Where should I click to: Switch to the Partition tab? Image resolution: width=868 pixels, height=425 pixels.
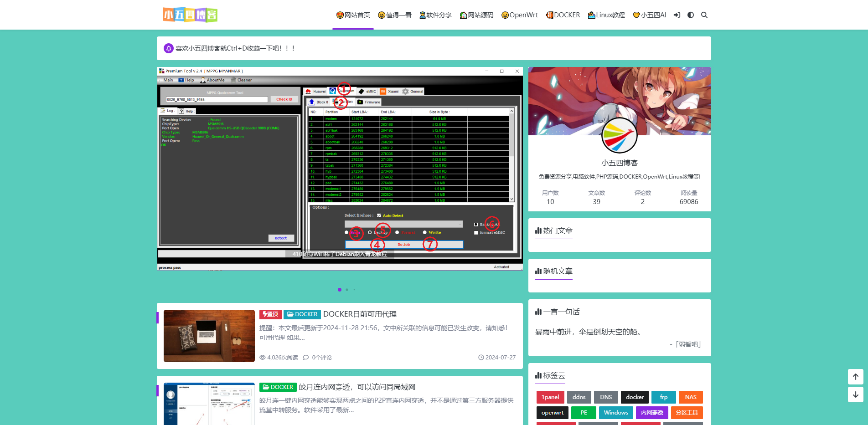345,102
